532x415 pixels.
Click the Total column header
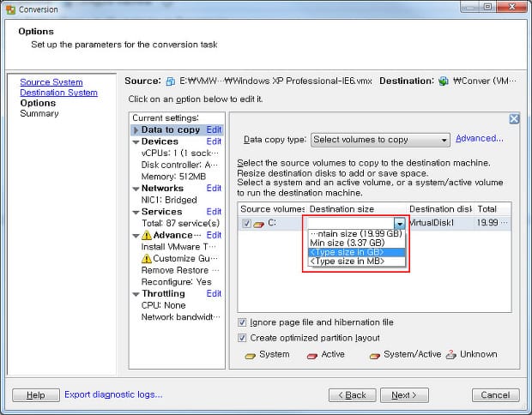(493, 209)
